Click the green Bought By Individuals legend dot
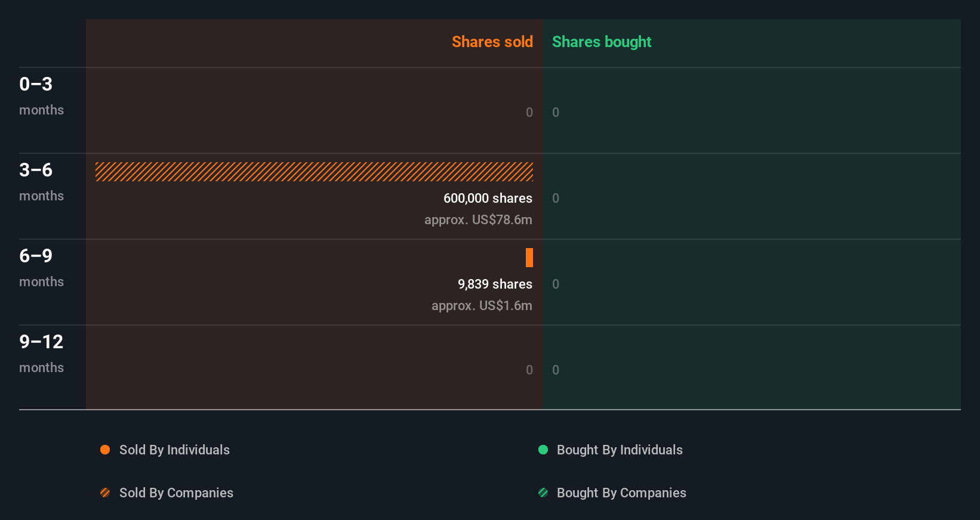 tap(543, 450)
